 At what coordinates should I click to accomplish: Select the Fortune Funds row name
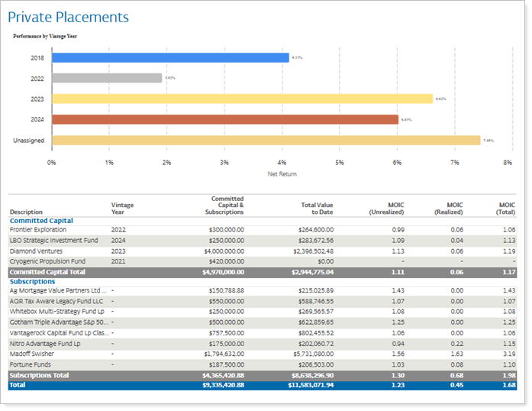(x=31, y=365)
